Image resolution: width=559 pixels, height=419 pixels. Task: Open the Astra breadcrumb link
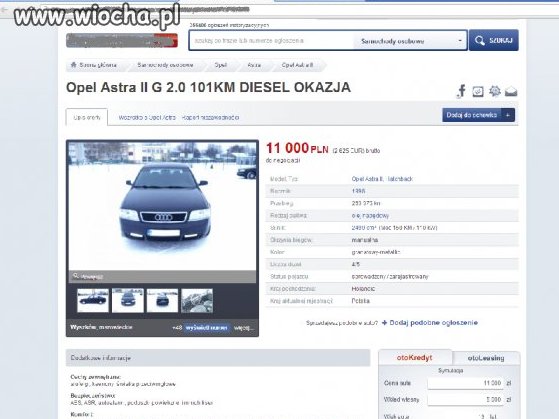[x=254, y=65]
